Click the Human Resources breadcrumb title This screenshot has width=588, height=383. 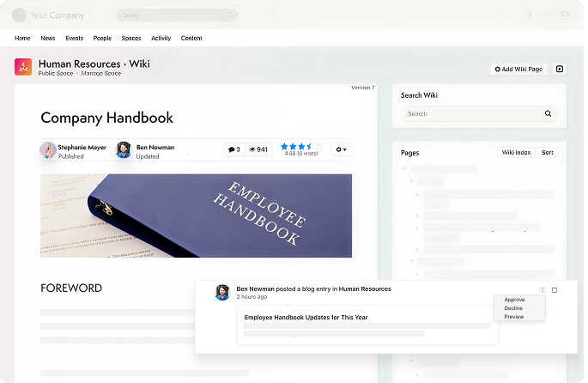[x=80, y=64]
